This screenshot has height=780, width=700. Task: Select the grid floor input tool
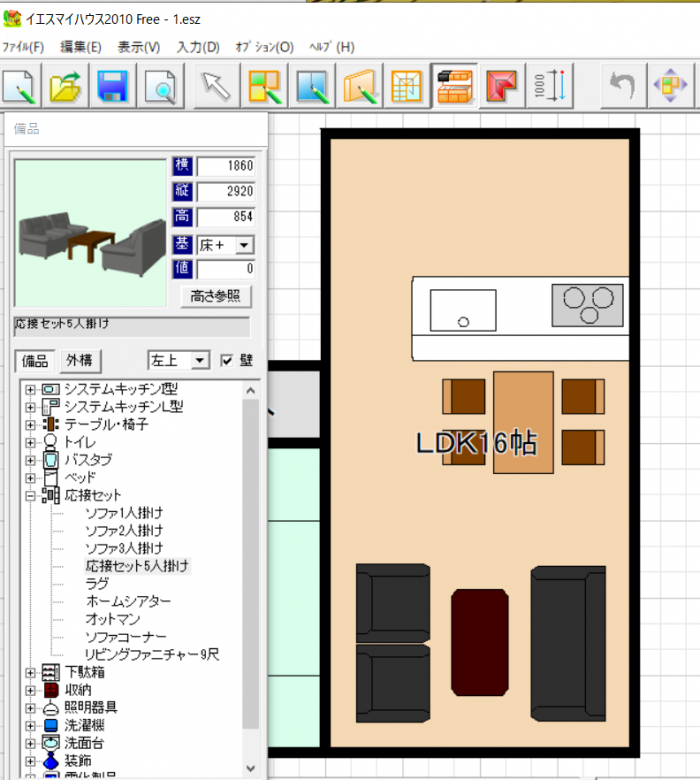406,86
